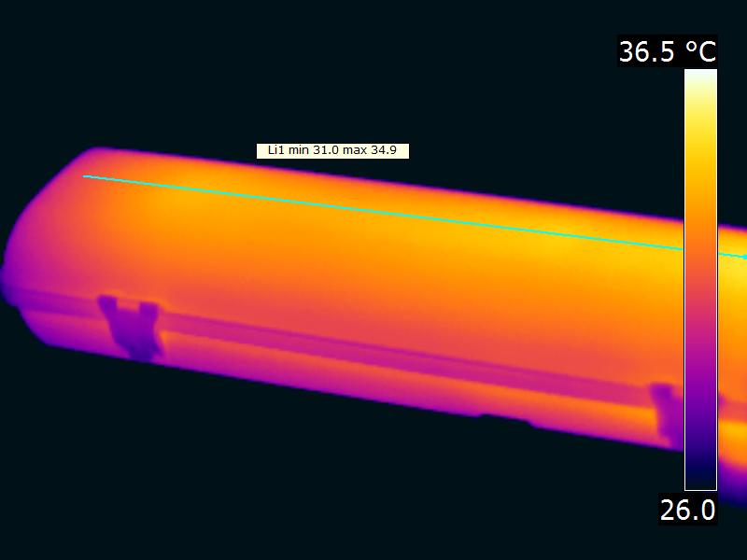Click the left start point of line Li1
This screenshot has height=560, width=747.
[85, 175]
